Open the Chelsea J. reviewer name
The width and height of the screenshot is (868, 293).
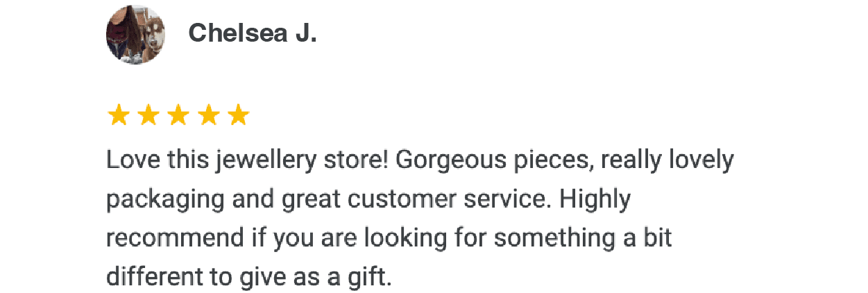click(253, 33)
